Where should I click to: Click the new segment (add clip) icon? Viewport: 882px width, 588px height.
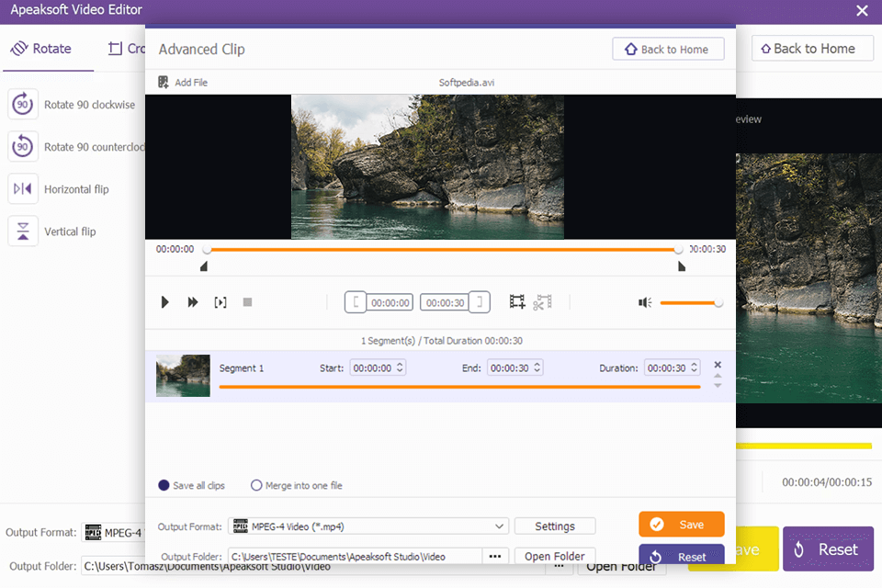tap(517, 302)
